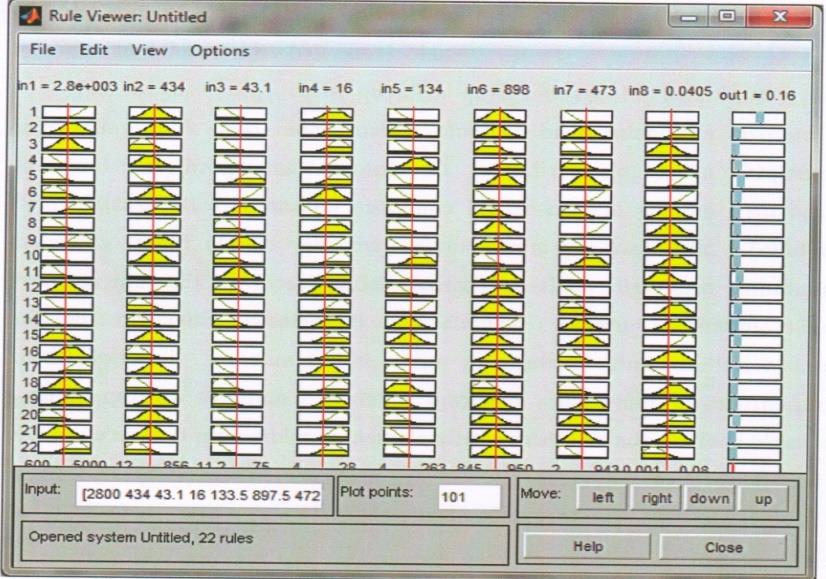Click the red input line in in1 column
The width and height of the screenshot is (826, 579).
66,284
